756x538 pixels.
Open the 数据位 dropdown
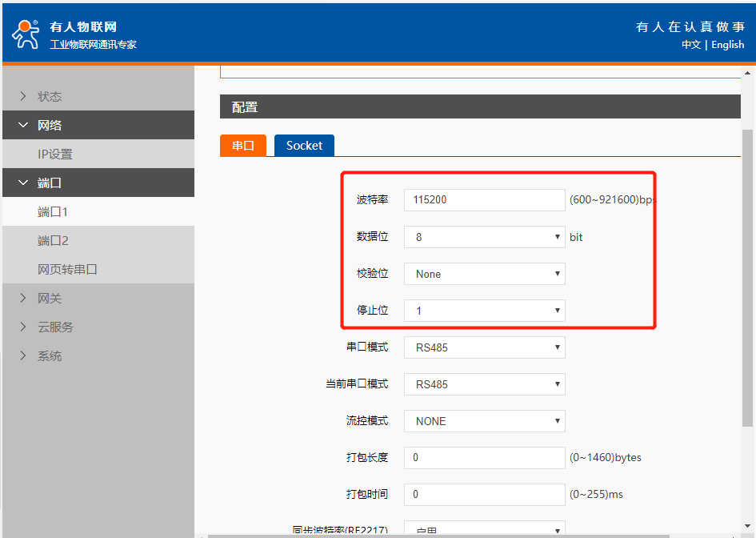click(484, 237)
